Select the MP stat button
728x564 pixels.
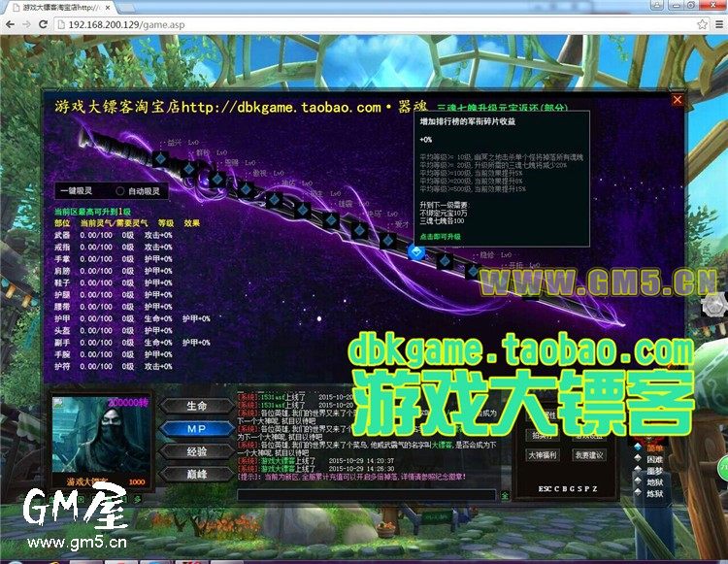(x=197, y=428)
